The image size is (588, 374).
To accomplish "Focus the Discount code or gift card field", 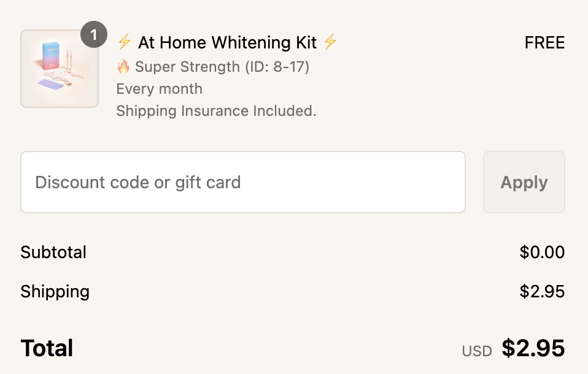I will pyautogui.click(x=243, y=182).
